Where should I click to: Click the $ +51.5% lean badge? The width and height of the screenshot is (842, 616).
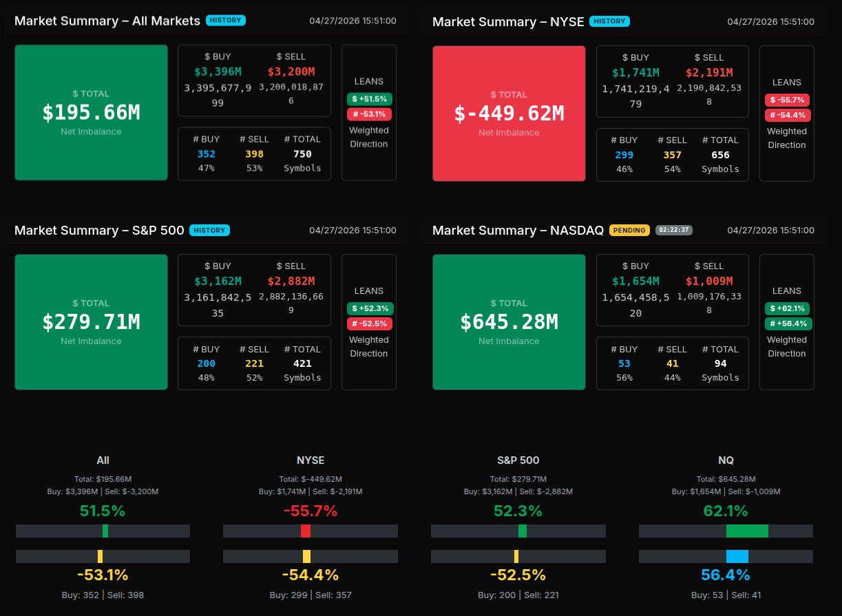tap(369, 99)
